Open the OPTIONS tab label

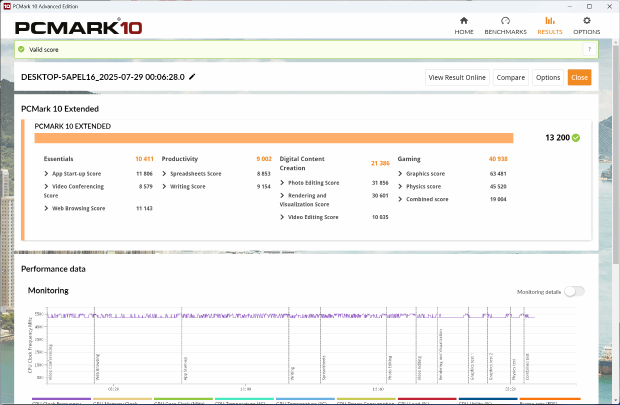587,32
